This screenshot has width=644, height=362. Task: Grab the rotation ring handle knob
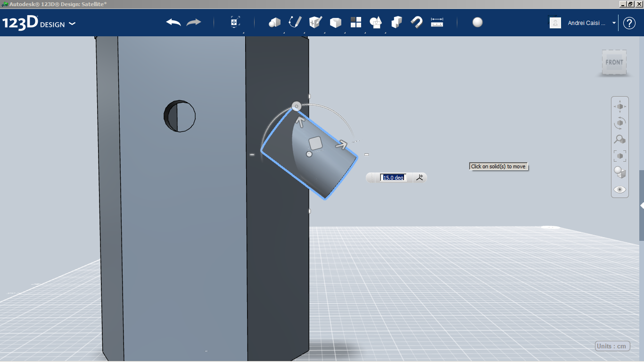[296, 107]
